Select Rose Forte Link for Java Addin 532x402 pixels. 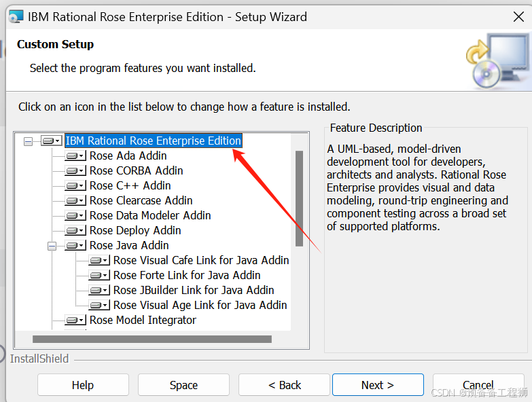tap(187, 275)
